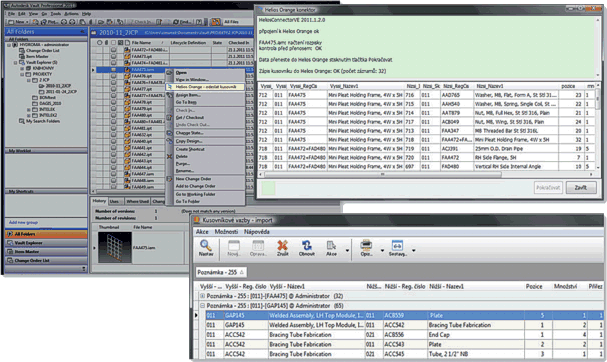Collapse the [GAP145] Poznámka group row
Viewport: 607px width, 362px height.
[x=202, y=305]
